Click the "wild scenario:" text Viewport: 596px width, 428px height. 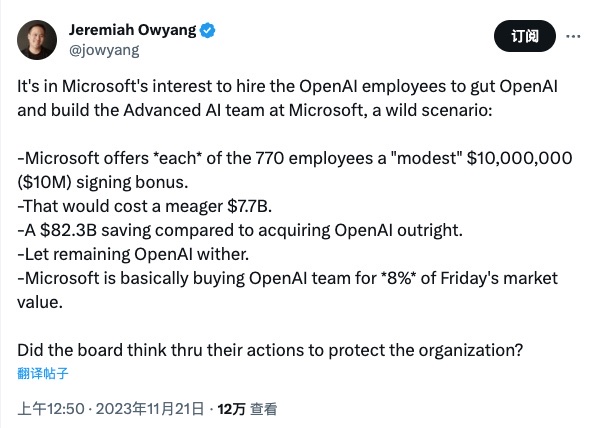click(439, 110)
